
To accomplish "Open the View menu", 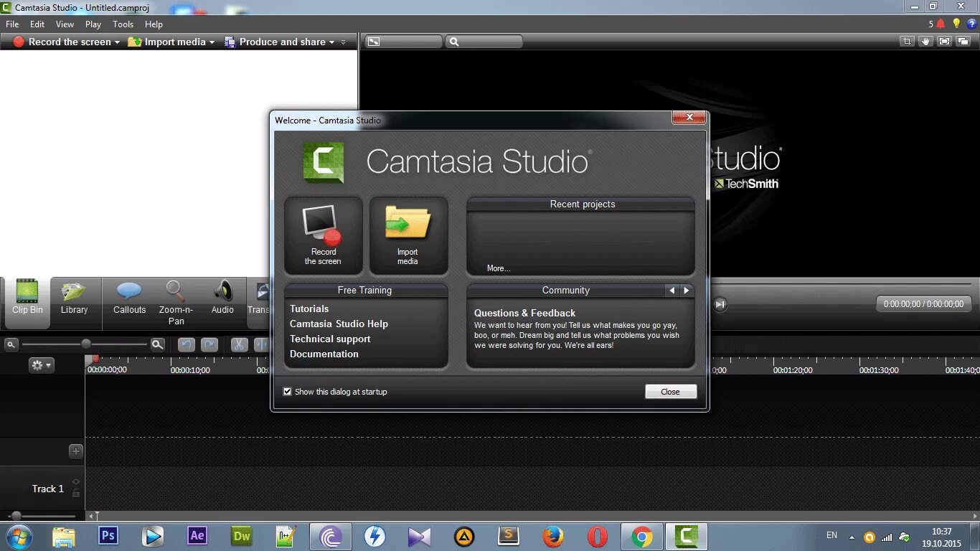I will pyautogui.click(x=65, y=24).
